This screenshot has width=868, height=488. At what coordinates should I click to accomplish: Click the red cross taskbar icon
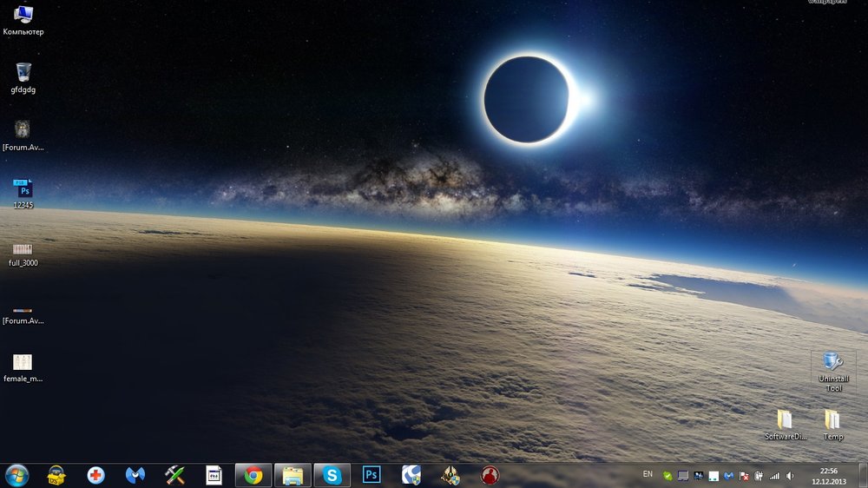95,475
